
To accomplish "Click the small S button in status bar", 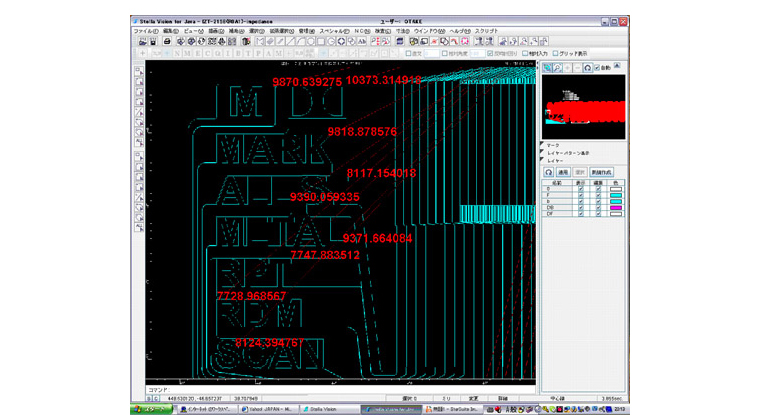I will (x=149, y=399).
